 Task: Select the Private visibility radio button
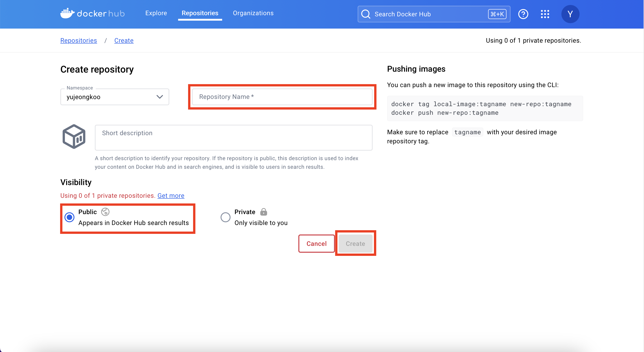pos(225,217)
